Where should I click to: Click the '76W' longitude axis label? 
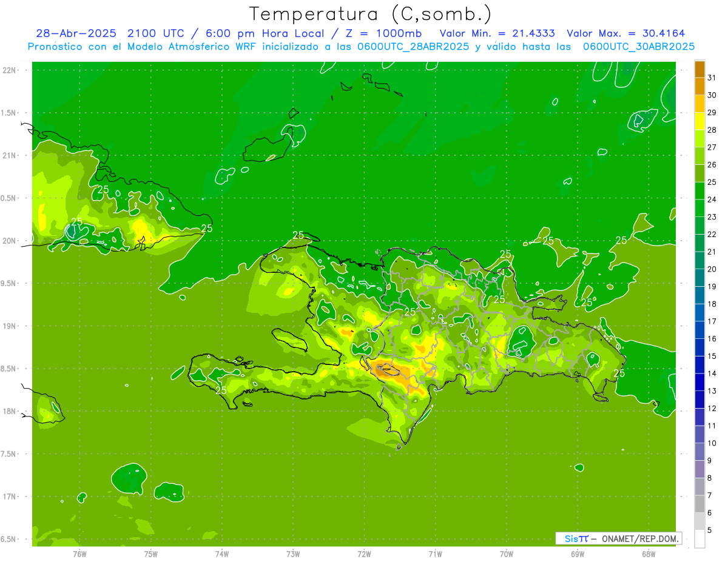[x=79, y=554]
